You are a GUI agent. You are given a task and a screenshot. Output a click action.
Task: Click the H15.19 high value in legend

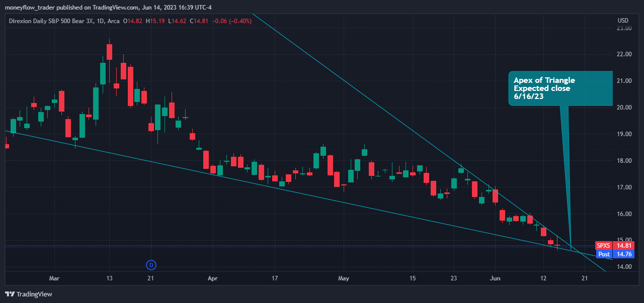click(x=156, y=21)
